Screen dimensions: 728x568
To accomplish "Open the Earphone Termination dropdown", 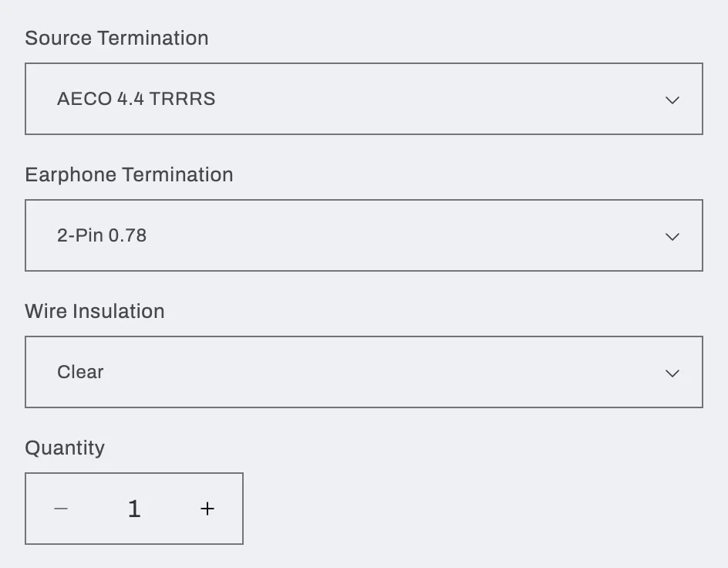I will [x=363, y=235].
